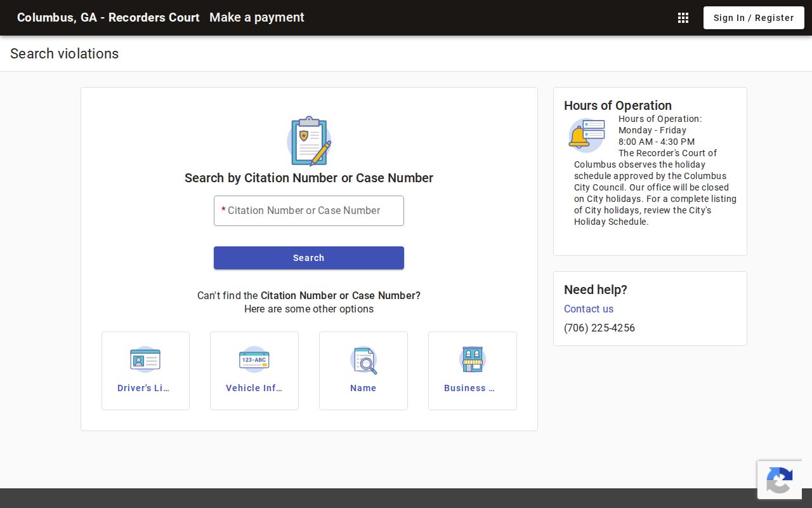Click the 8:00 AM - 4:30 PM text

(657, 142)
